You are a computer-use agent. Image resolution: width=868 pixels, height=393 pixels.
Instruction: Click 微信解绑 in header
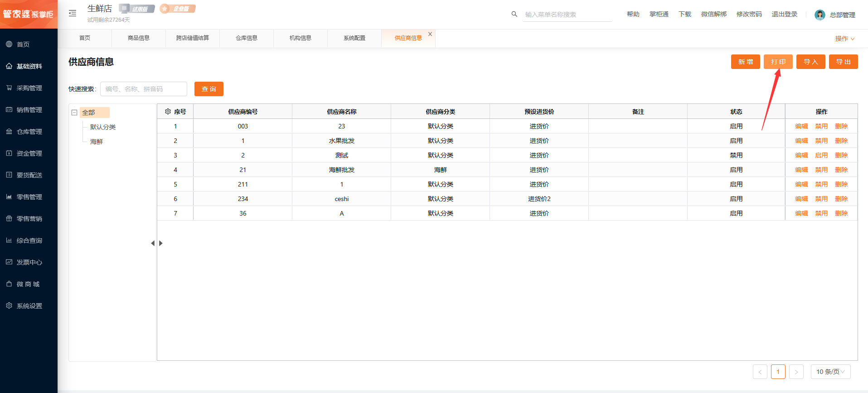[x=714, y=14]
